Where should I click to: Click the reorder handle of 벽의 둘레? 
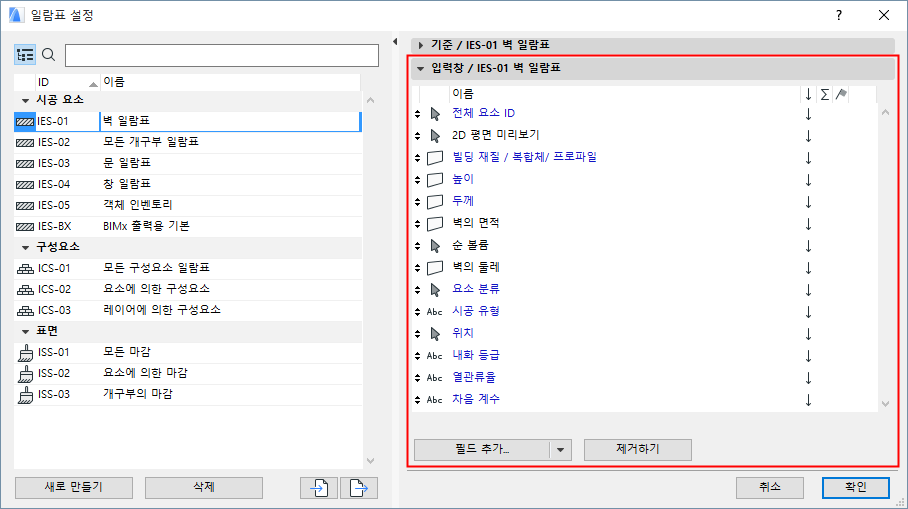[418, 268]
